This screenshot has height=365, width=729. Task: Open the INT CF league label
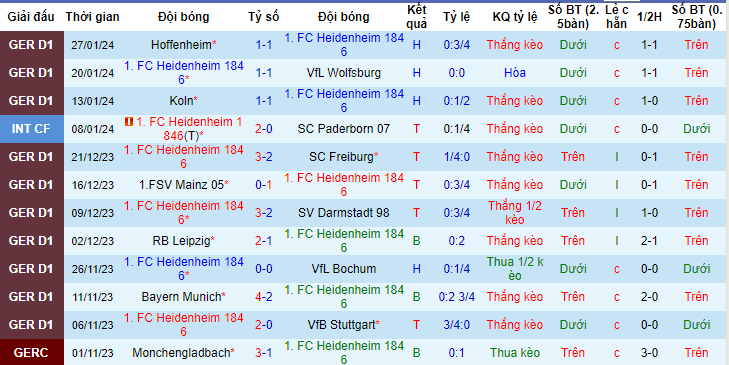tap(32, 129)
